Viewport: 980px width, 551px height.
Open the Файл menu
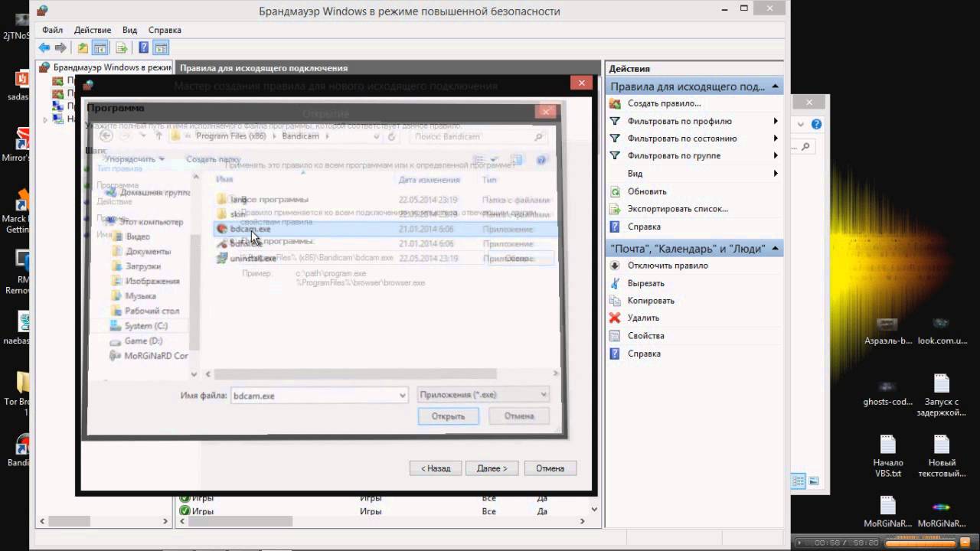click(53, 30)
